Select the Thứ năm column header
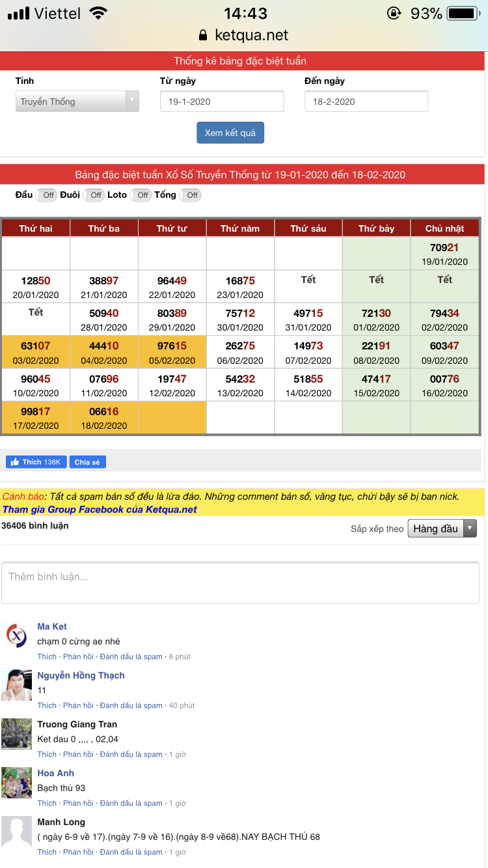The width and height of the screenshot is (488, 868). [240, 228]
